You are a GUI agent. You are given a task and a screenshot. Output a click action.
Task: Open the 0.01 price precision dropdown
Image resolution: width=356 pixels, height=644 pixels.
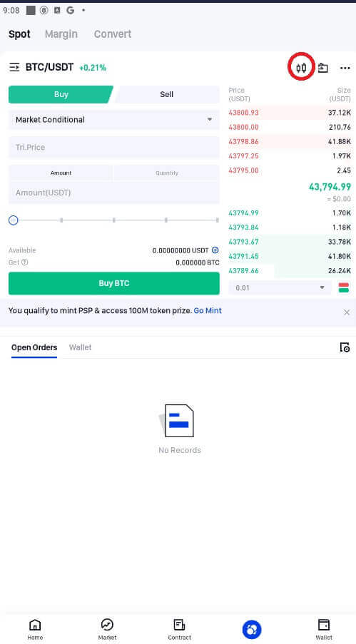tap(280, 287)
